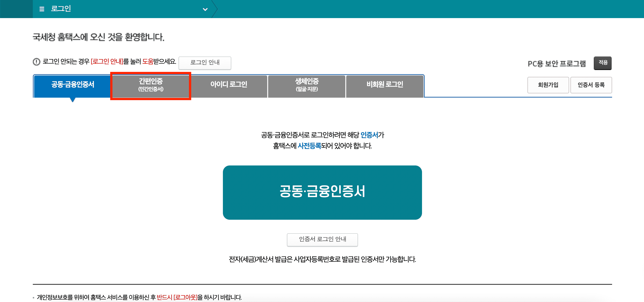The height and width of the screenshot is (302, 644).
Task: Click the blue 사전등록 highlighted text
Action: 309,146
